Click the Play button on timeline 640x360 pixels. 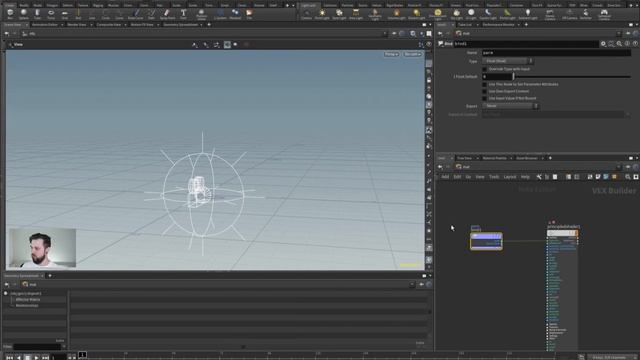36,358
